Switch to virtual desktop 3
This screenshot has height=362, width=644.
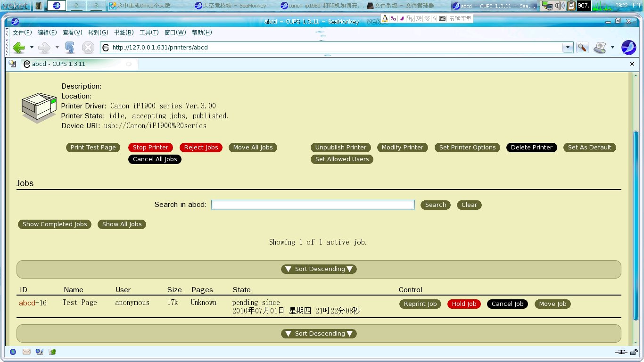(96, 6)
